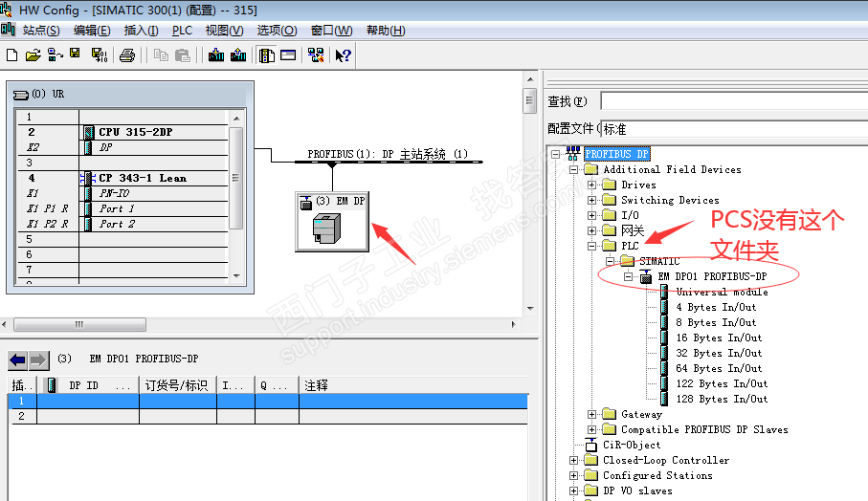Viewport: 868px width, 501px height.
Task: Select the DP interface row X2
Action: 122,147
